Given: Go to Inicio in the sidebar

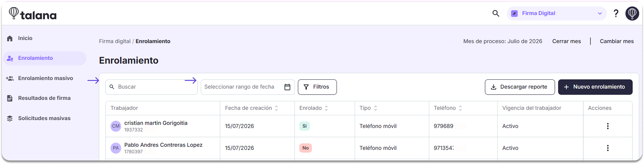Looking at the screenshot, I should pyautogui.click(x=44, y=38).
